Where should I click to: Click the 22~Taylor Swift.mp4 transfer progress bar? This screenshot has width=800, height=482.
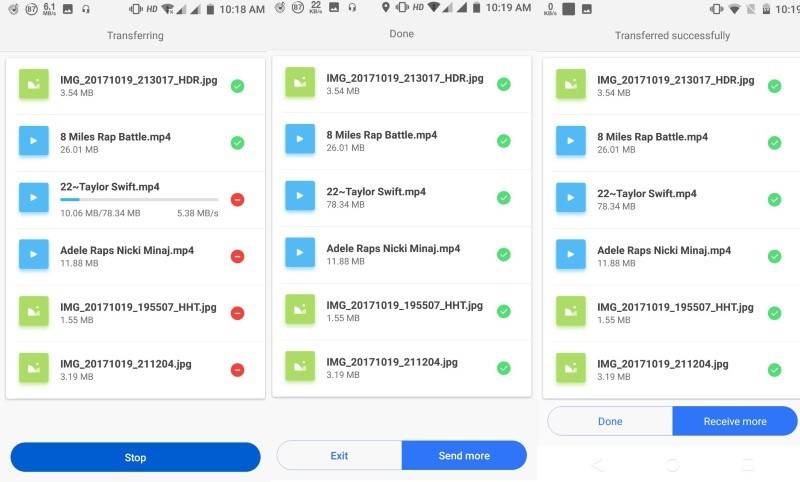coord(139,200)
